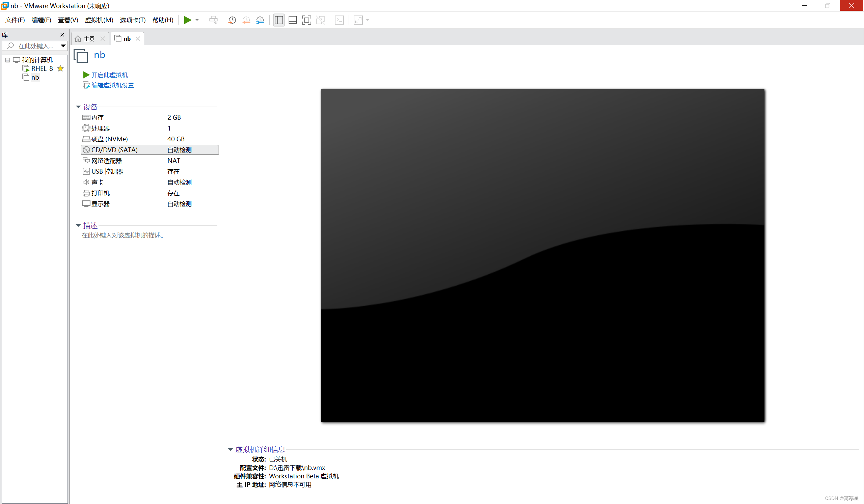Select the 处理器 processor device row
The height and width of the screenshot is (504, 864).
[x=150, y=129]
